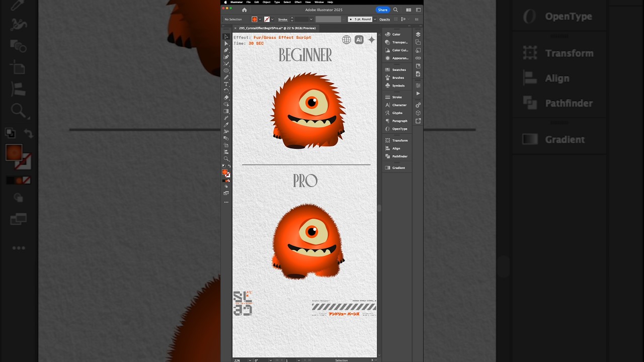The image size is (644, 362).
Task: Click the Stroke label link
Action: [283, 19]
